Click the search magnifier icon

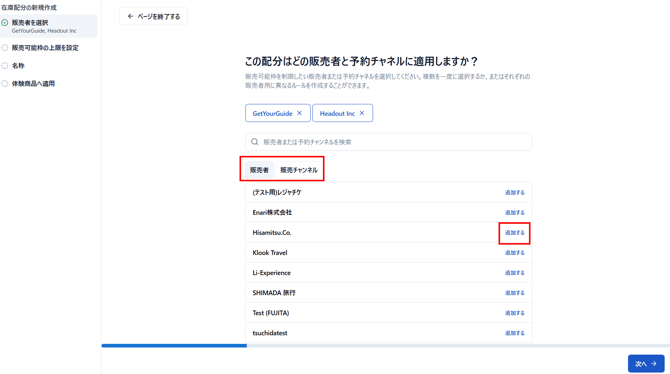(x=255, y=142)
